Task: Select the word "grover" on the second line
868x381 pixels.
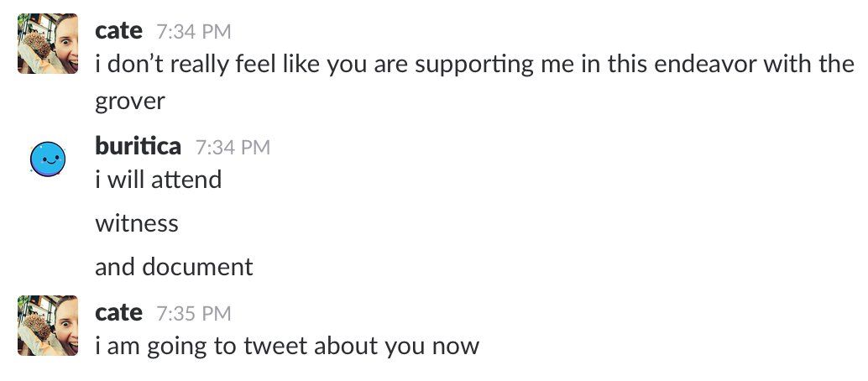Action: tap(130, 102)
